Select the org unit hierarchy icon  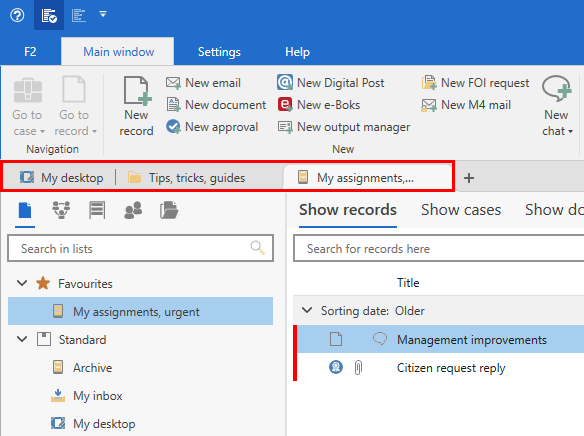tap(61, 210)
